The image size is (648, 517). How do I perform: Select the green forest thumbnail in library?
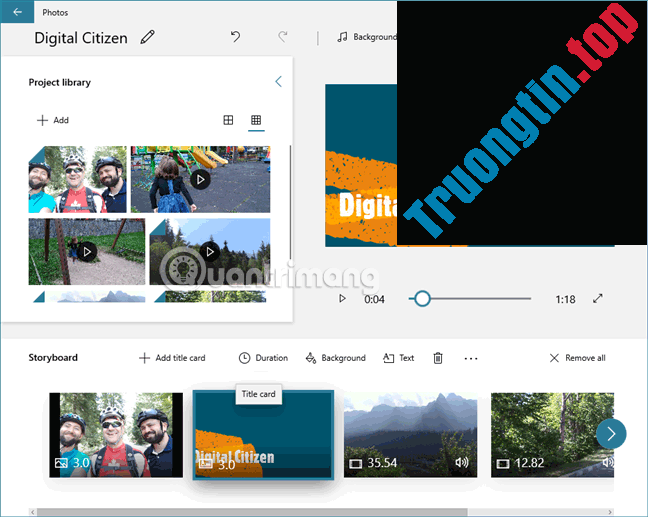pos(210,296)
